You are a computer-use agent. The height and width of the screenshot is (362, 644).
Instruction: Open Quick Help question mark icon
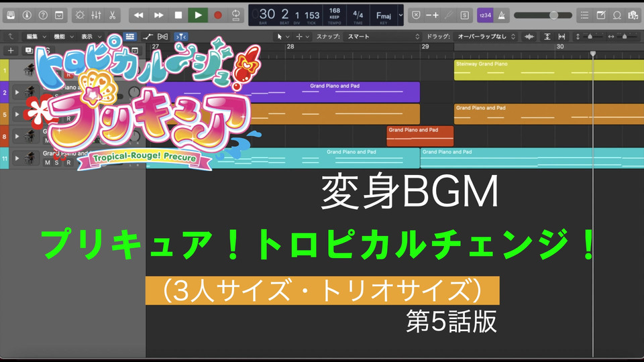point(43,15)
